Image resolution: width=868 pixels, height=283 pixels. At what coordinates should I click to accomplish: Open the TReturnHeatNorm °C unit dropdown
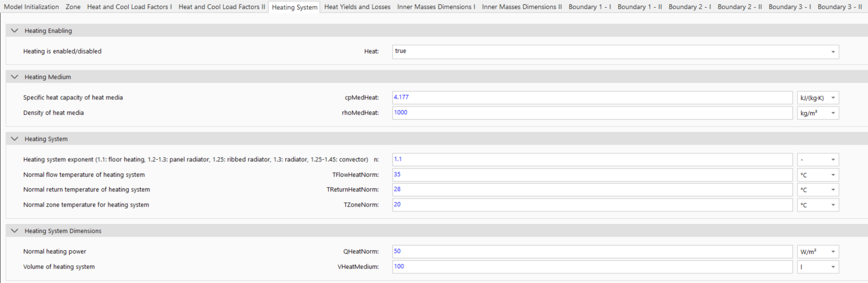[x=818, y=190]
